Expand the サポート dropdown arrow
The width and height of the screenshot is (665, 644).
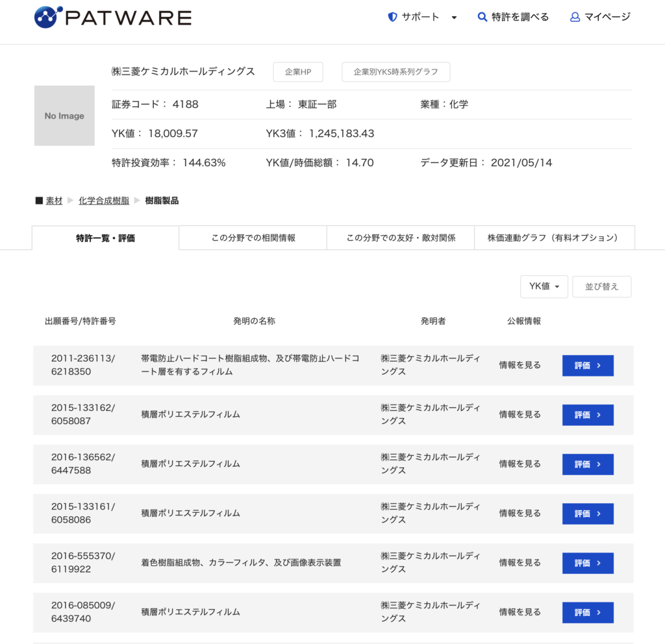tap(454, 18)
